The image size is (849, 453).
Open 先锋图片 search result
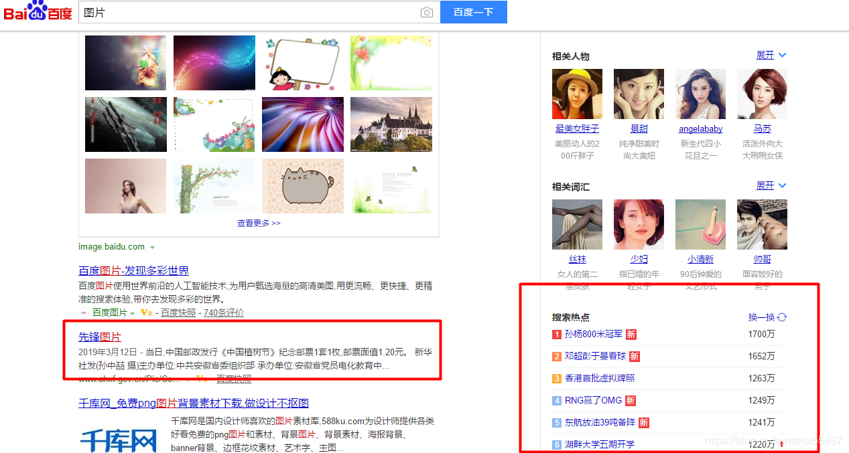click(100, 337)
